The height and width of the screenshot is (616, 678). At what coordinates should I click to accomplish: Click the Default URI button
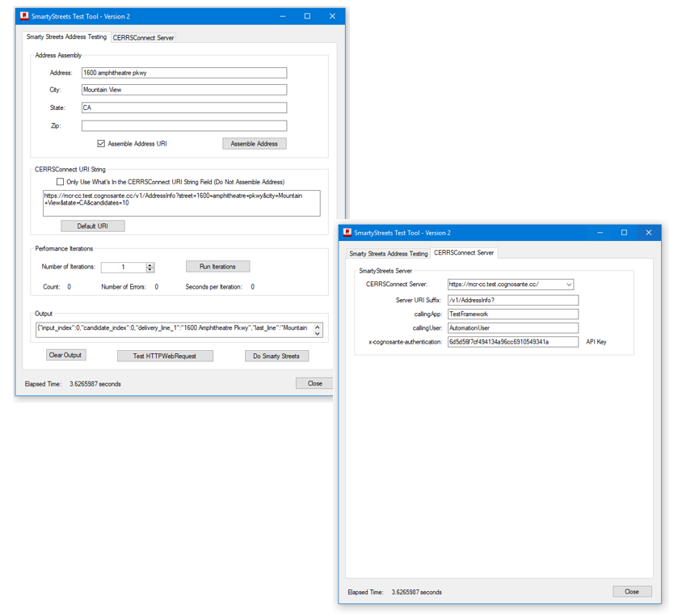[x=92, y=226]
